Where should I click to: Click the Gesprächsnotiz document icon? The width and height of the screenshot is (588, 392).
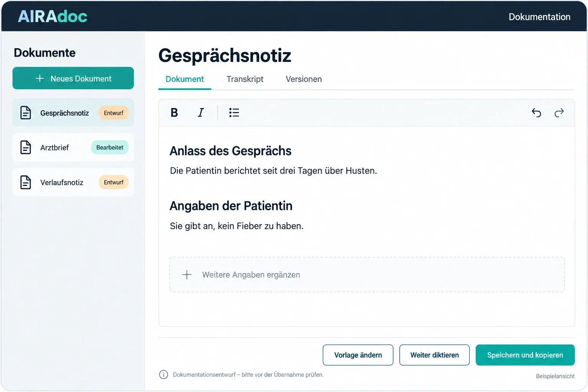[26, 113]
